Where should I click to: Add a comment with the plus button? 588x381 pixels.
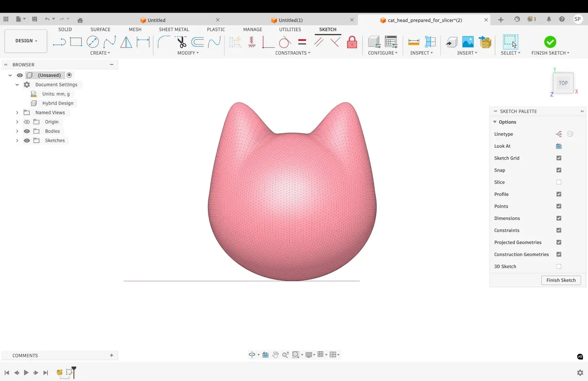click(112, 355)
